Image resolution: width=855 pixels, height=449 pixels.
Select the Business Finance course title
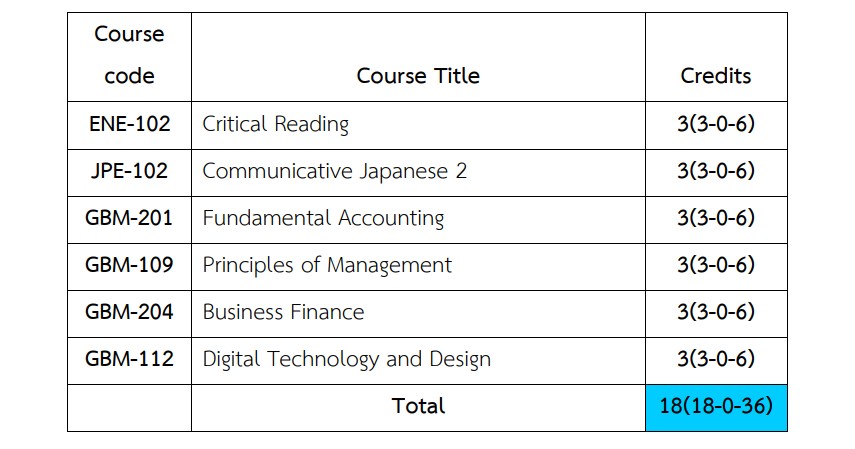coord(283,312)
